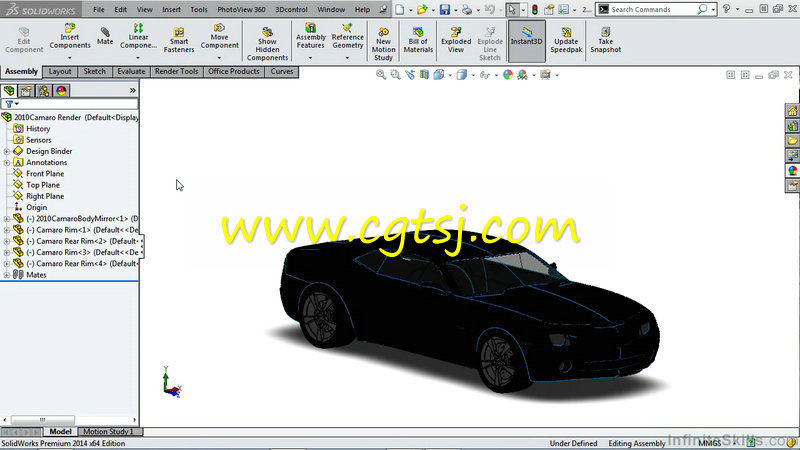The height and width of the screenshot is (450, 800).
Task: Click Show Hidden Components
Action: pyautogui.click(x=267, y=44)
